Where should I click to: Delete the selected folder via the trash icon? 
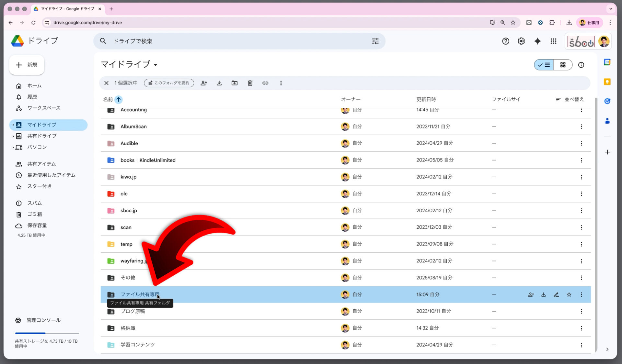250,83
